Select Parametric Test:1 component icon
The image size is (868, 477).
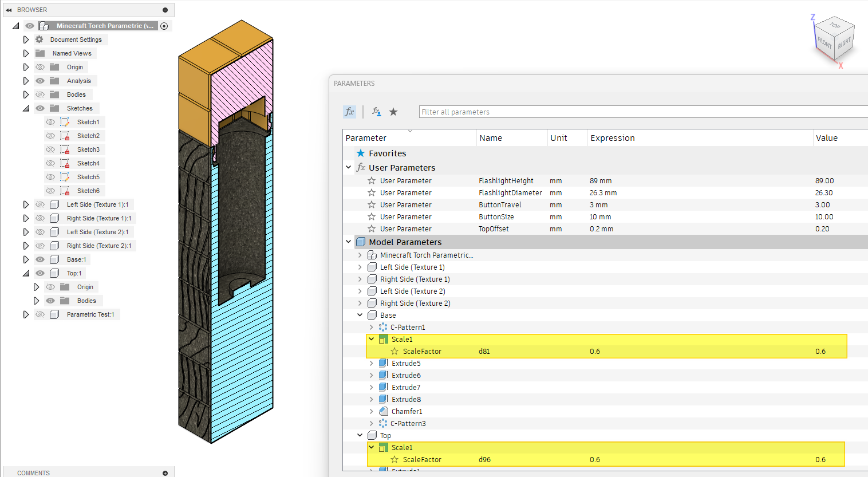54,314
